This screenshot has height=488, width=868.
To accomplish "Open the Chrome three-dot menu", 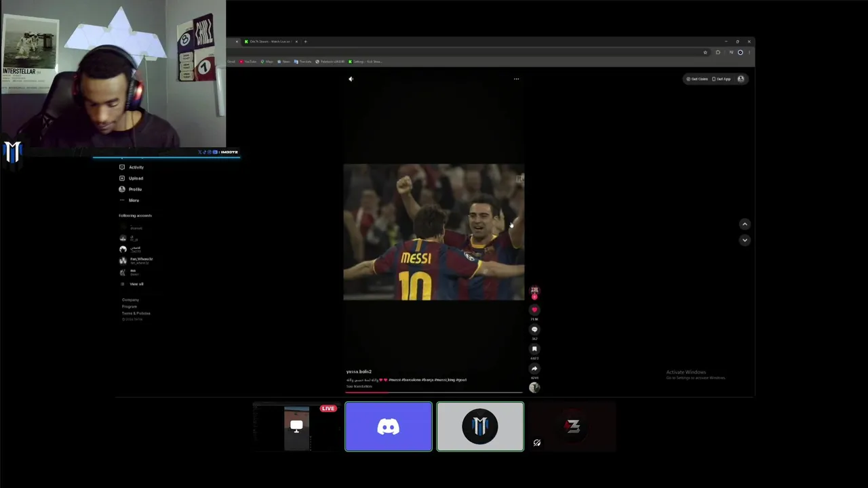I will [749, 52].
